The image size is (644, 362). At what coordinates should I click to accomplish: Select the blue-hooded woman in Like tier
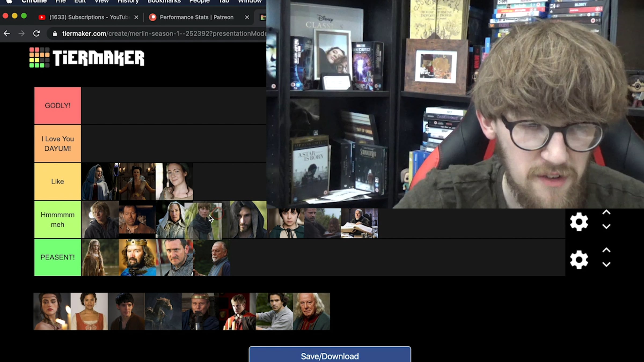pyautogui.click(x=100, y=182)
